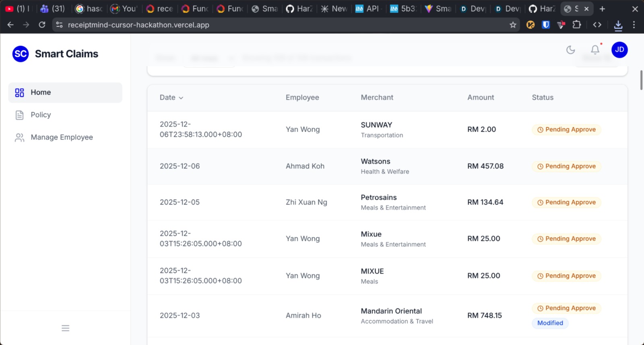Open site info icon in address bar
Screen dimensions: 644x345
(59, 25)
